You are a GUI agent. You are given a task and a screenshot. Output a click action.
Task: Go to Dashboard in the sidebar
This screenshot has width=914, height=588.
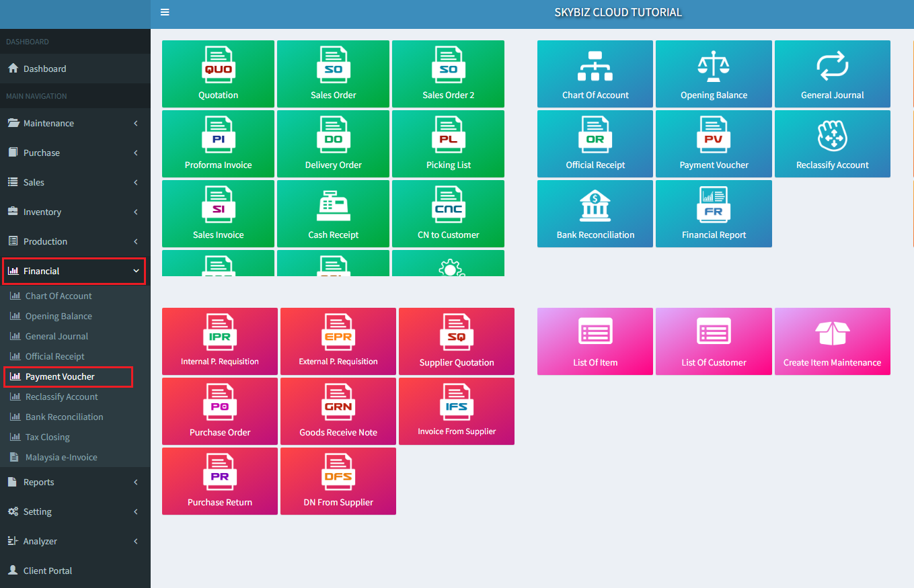click(x=44, y=69)
